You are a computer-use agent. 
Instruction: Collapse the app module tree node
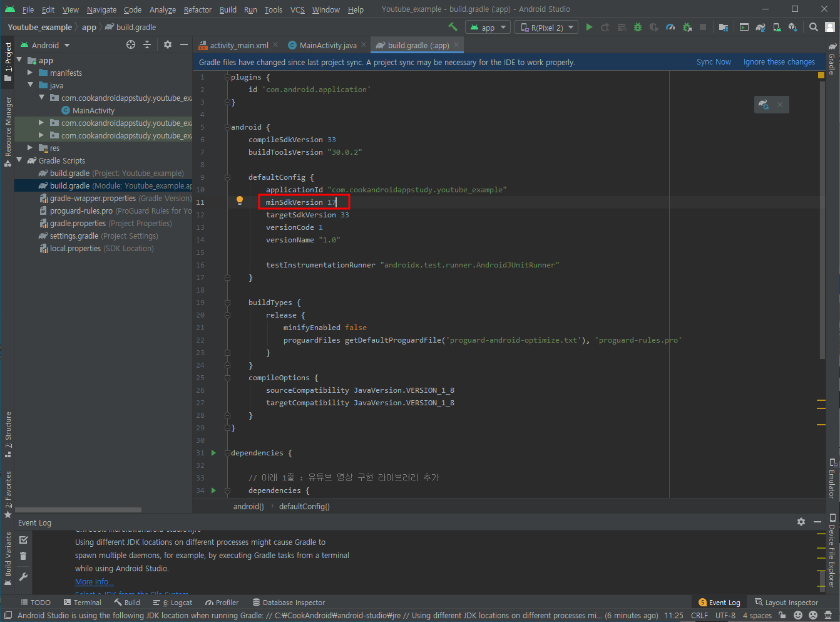pyautogui.click(x=19, y=60)
